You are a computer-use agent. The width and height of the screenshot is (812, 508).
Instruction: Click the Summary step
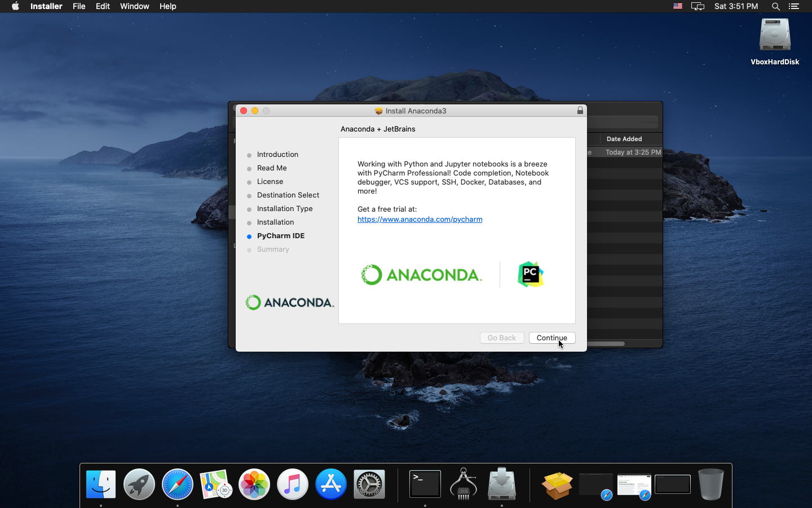coord(273,249)
